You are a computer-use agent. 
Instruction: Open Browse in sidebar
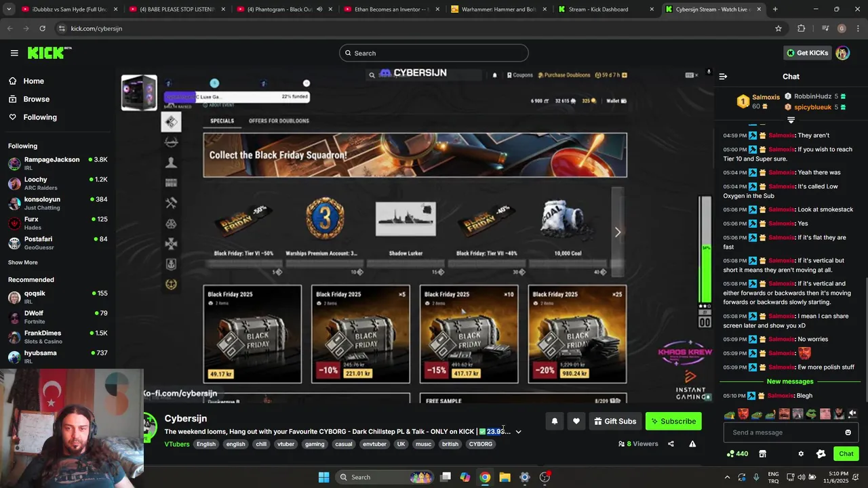[28, 99]
